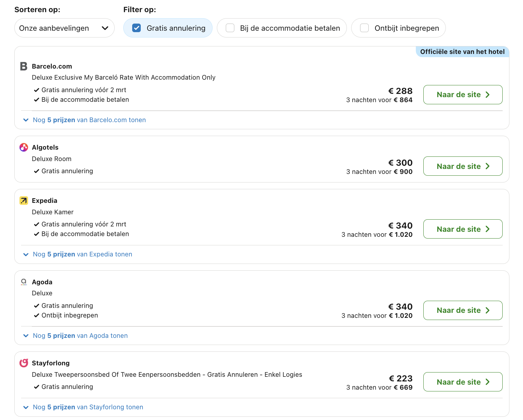Image resolution: width=523 pixels, height=420 pixels.
Task: Expand 5 more prices from Stayforlong
Action: pyautogui.click(x=83, y=407)
